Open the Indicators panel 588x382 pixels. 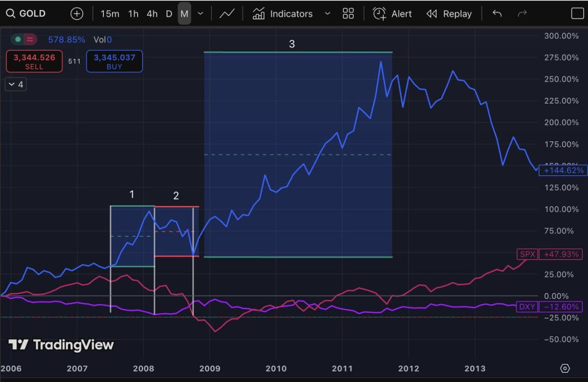pos(283,14)
